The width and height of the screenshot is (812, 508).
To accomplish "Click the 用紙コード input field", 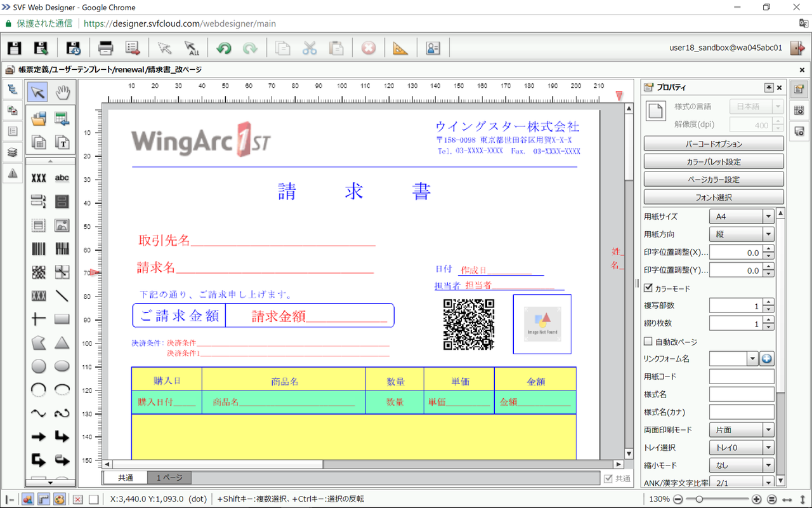I will click(742, 377).
